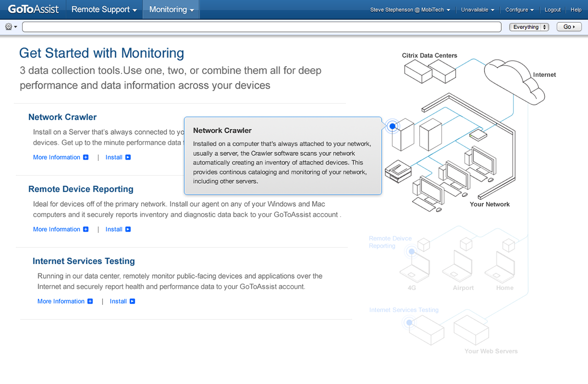The image size is (588, 384).
Task: Click the Internet Services Testing hotspot marker
Action: pos(409,323)
